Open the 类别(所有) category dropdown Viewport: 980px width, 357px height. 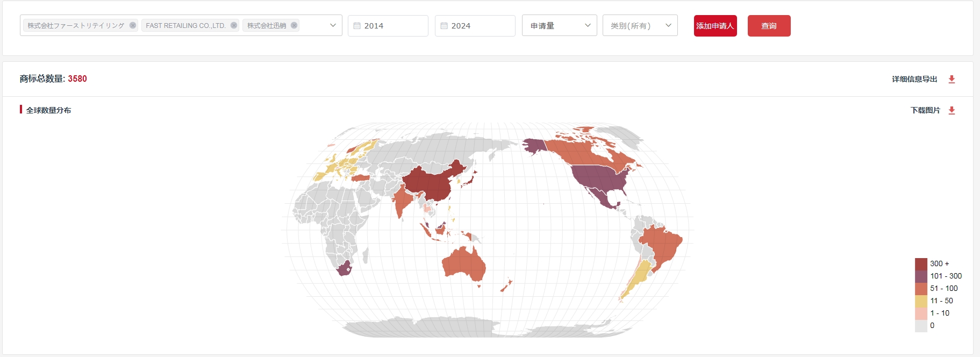[x=640, y=26]
